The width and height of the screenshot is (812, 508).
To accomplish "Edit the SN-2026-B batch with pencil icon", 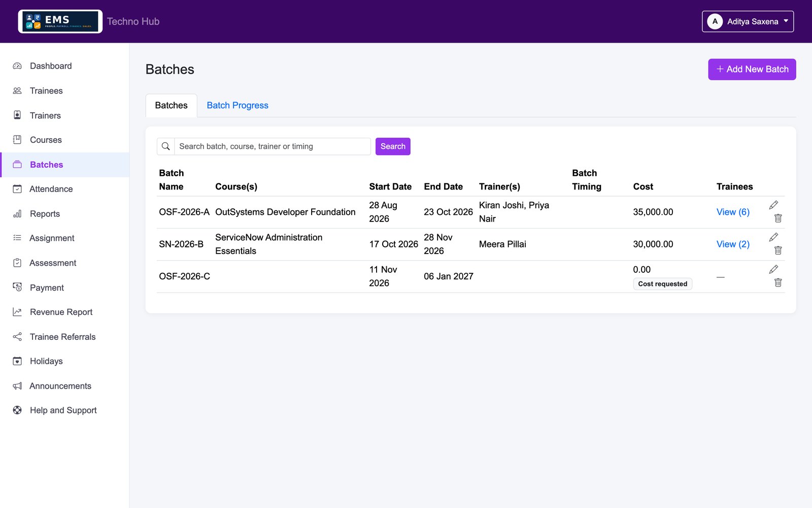I will (773, 237).
